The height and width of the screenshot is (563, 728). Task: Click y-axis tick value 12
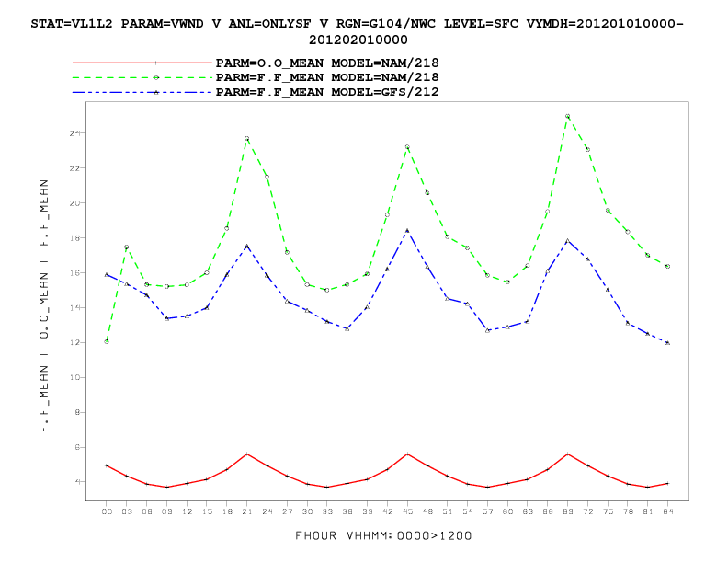74,343
